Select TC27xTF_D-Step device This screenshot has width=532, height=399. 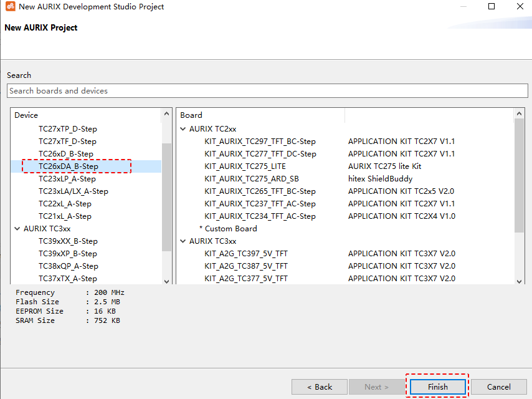pyautogui.click(x=67, y=142)
